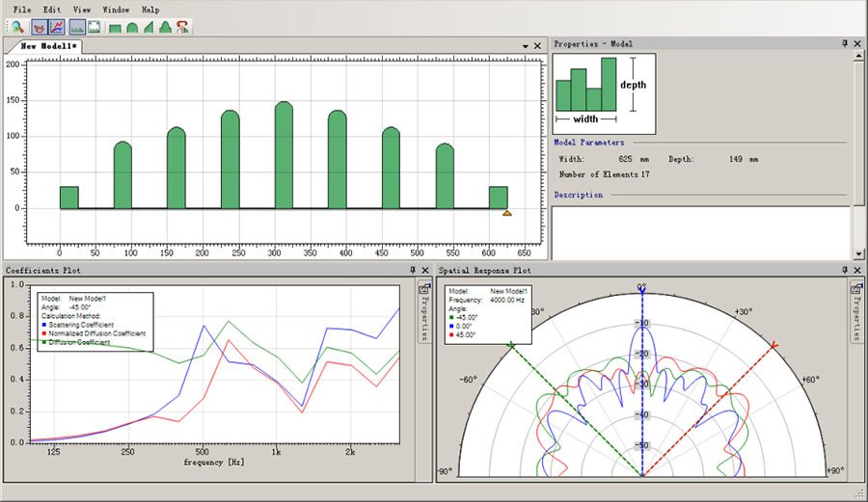This screenshot has width=868, height=502.
Task: Expand the collapsed Properties tab beside Coefficients Plot
Action: pos(423,312)
